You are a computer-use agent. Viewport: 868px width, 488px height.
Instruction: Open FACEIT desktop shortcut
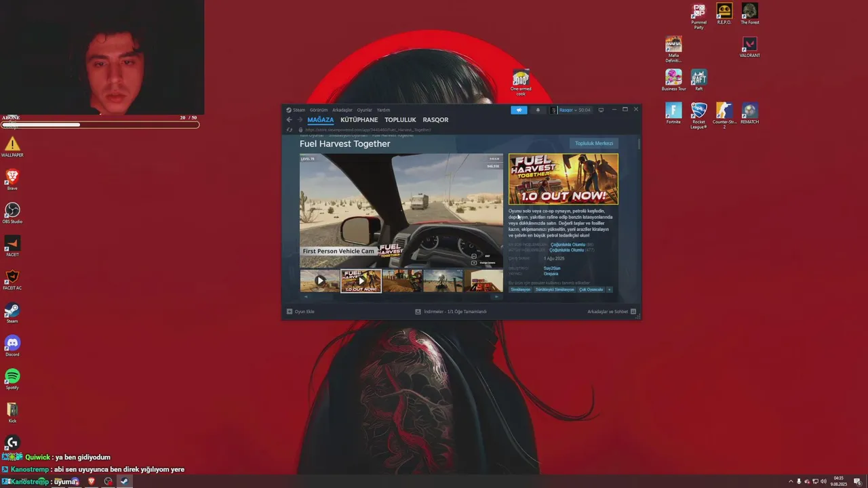coord(12,247)
